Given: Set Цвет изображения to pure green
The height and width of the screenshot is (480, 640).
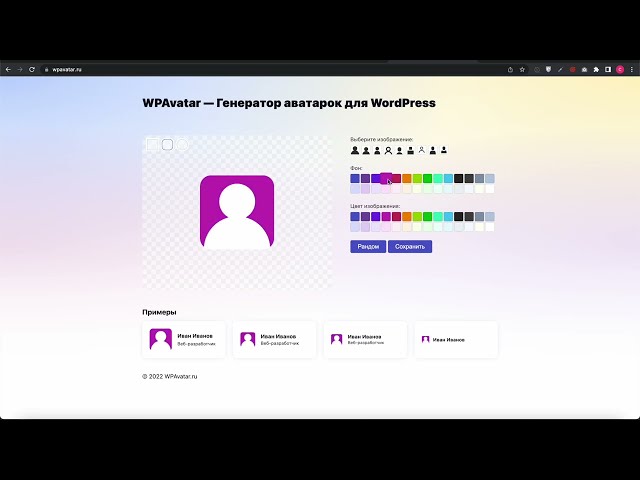Looking at the screenshot, I should coord(427,216).
